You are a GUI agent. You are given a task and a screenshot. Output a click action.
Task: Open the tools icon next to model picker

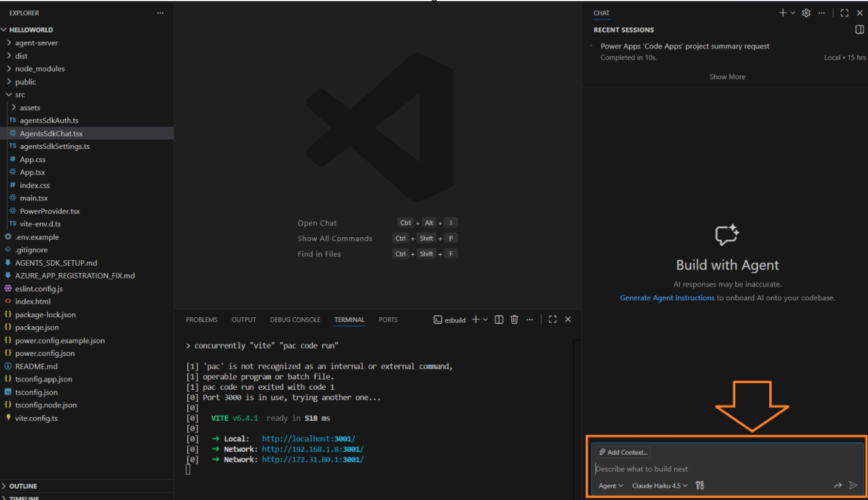coord(700,485)
